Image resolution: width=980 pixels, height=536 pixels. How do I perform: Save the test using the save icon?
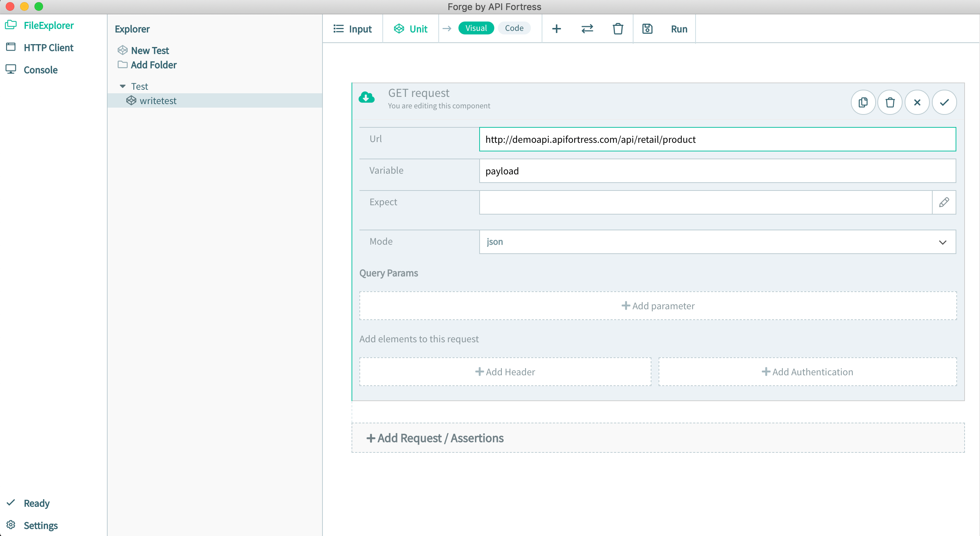click(647, 28)
